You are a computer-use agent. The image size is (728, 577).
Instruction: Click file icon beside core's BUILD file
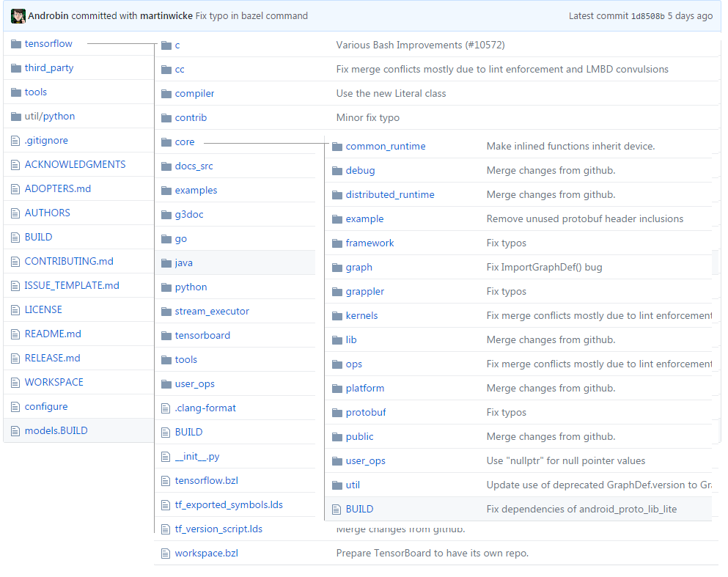click(x=337, y=510)
